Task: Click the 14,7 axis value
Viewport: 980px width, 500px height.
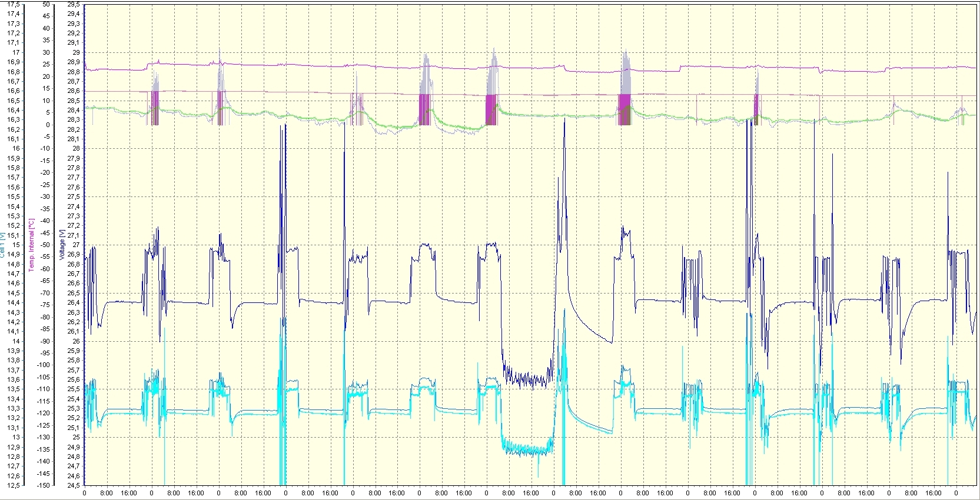Action: click(13, 274)
